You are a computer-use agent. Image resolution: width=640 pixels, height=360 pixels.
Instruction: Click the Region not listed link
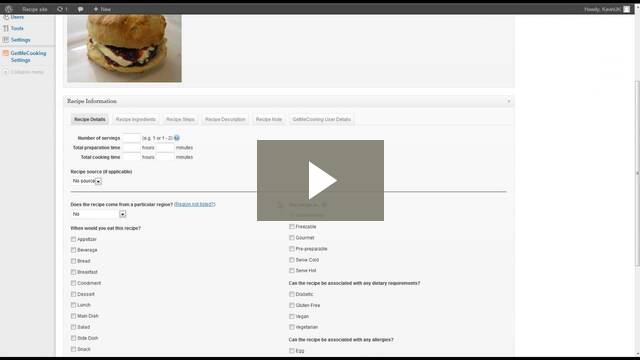click(195, 204)
